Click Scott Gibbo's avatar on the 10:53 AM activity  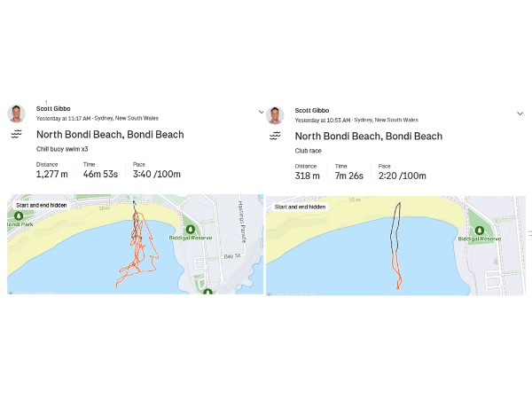pos(275,113)
